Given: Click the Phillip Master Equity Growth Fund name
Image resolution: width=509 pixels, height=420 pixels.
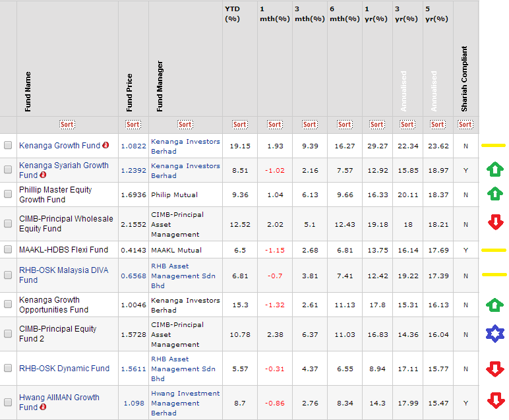Looking at the screenshot, I should [x=55, y=195].
